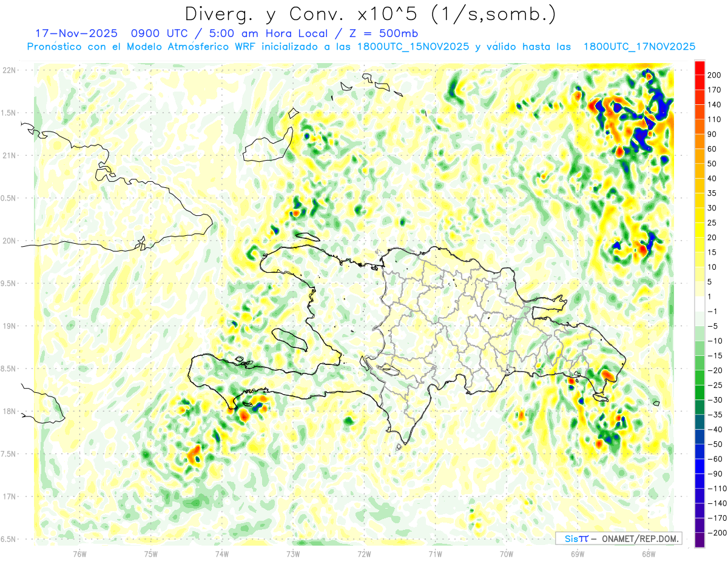Click the '6.5N' latitude axis label

click(9, 539)
